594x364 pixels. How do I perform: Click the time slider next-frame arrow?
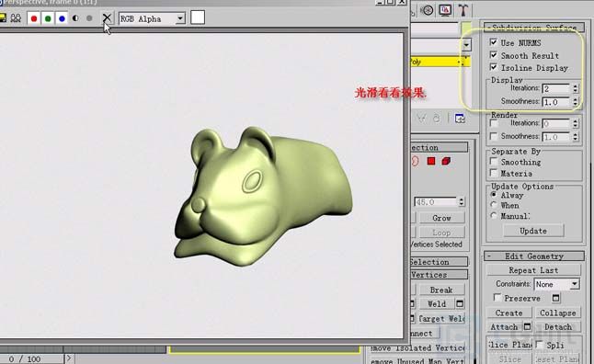(69, 358)
